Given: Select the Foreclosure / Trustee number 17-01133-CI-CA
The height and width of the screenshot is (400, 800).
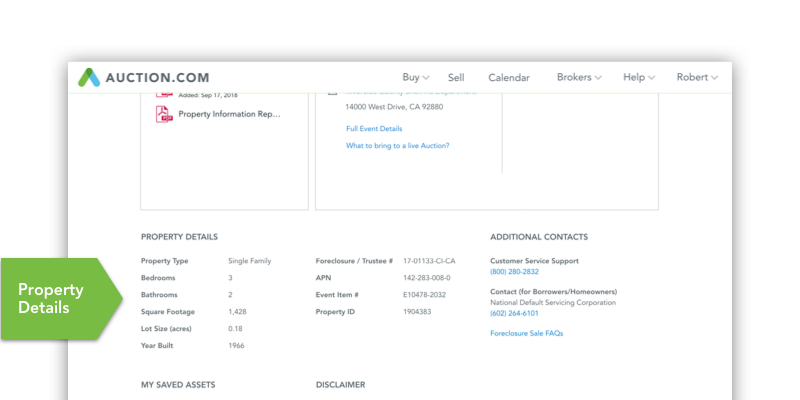Looking at the screenshot, I should (429, 261).
